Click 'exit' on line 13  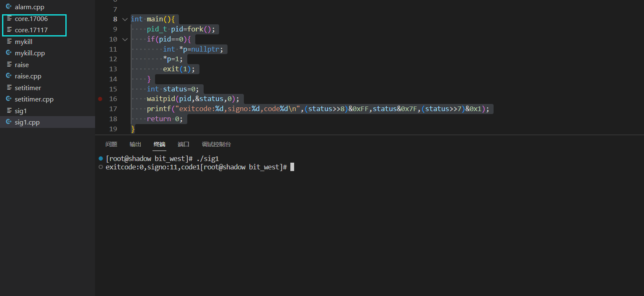point(171,69)
